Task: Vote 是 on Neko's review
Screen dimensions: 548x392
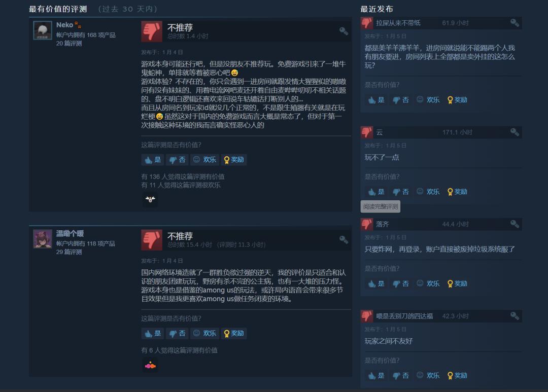Action: point(153,160)
